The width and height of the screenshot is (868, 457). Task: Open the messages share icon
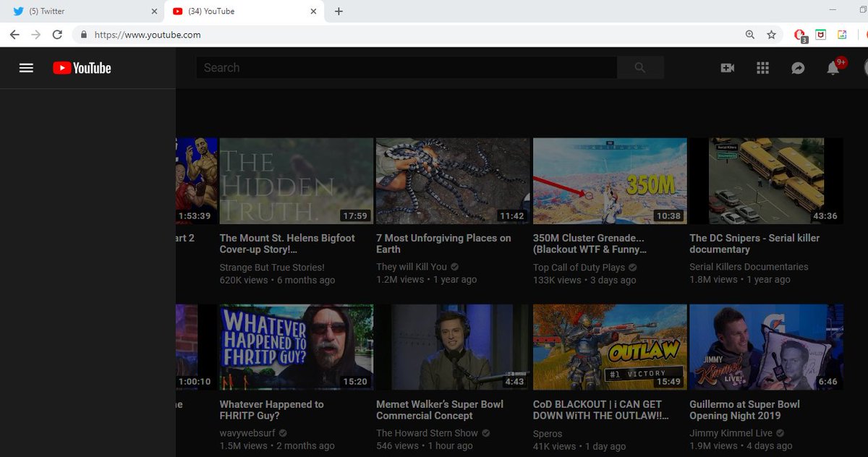[798, 68]
